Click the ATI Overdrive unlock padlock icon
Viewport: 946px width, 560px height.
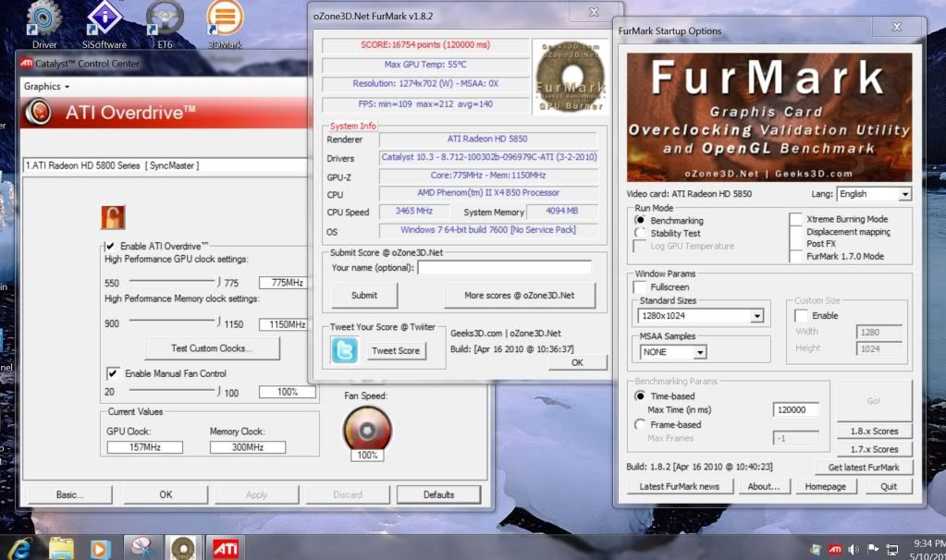point(113,217)
